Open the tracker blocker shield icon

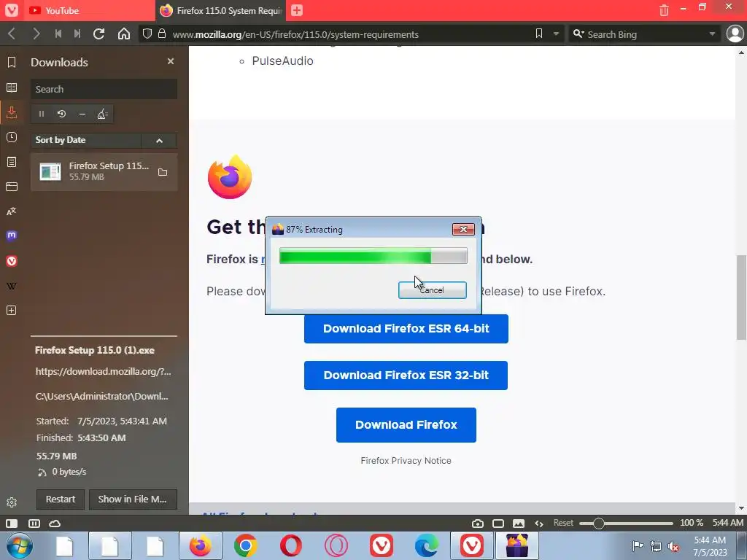coord(147,34)
